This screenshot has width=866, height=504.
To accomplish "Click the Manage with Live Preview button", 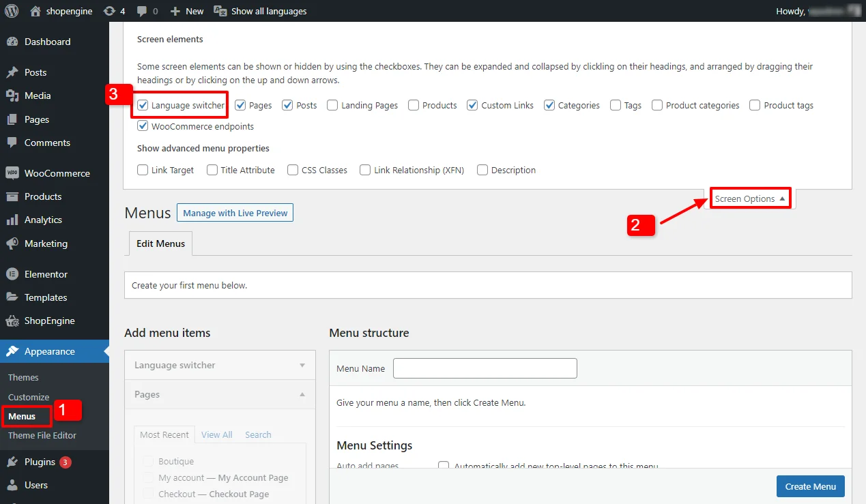I will coord(235,213).
